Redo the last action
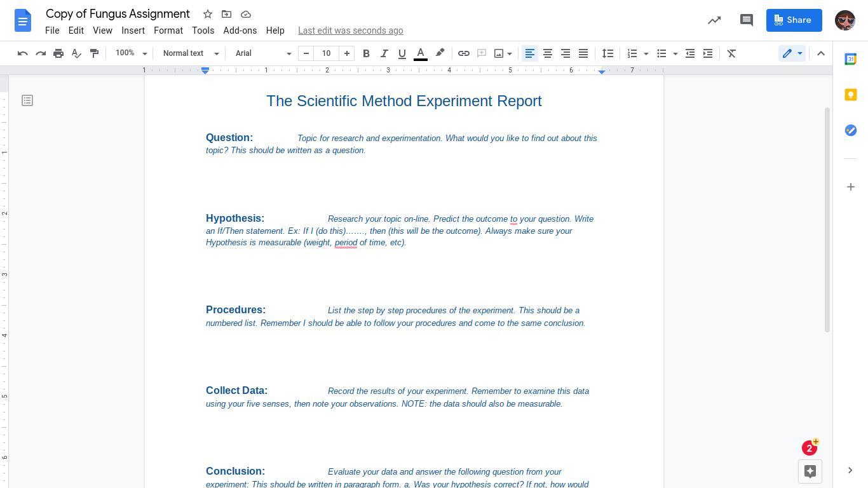The image size is (868, 488). (x=41, y=53)
